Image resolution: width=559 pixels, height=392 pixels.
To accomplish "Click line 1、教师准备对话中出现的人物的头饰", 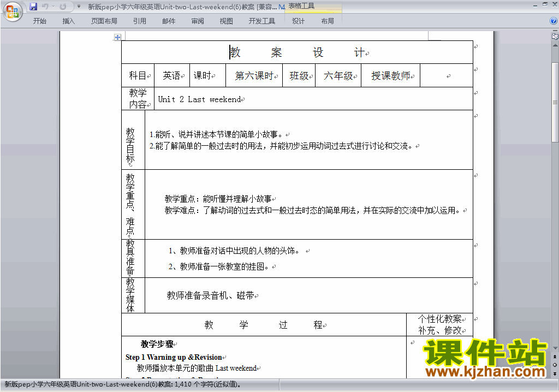I will [x=235, y=251].
